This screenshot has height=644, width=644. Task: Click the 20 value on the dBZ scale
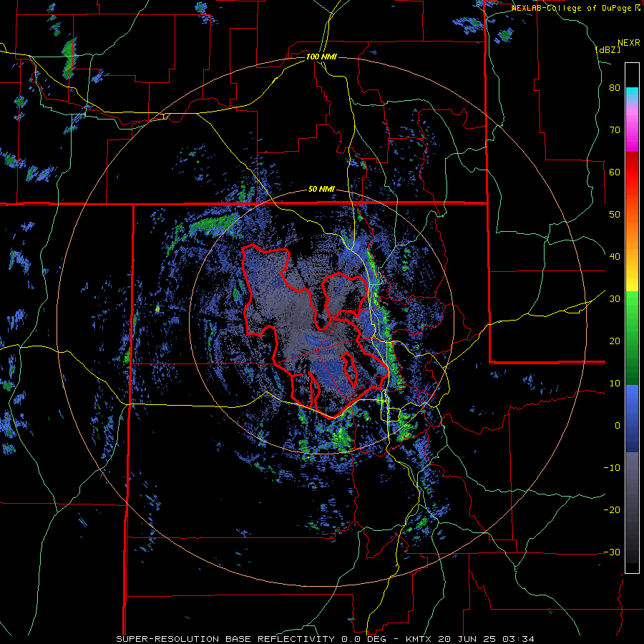pos(615,341)
